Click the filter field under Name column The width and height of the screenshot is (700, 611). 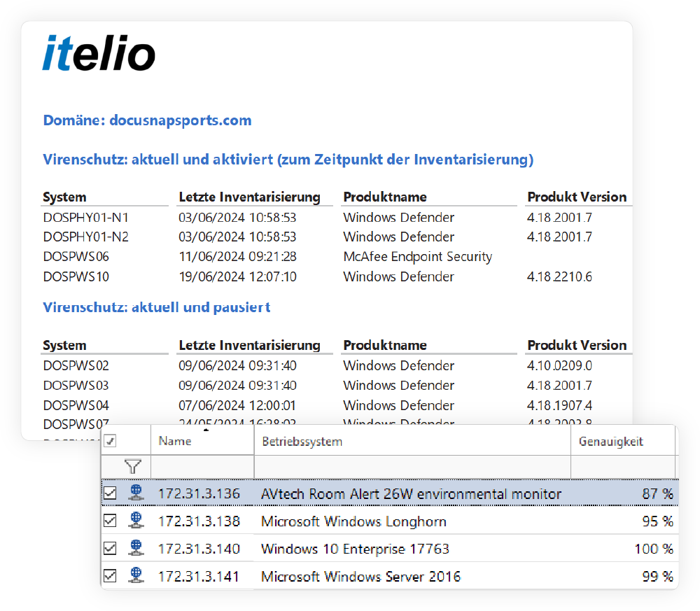pyautogui.click(x=202, y=467)
